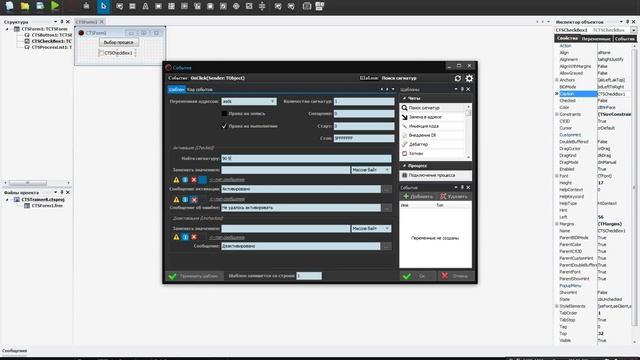The height and width of the screenshot is (360, 640).
Task: Run the project with green play icon
Action: [x=55, y=6]
